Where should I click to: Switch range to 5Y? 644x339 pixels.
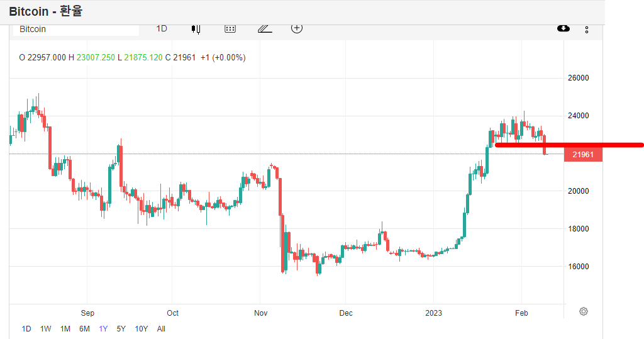coord(121,329)
